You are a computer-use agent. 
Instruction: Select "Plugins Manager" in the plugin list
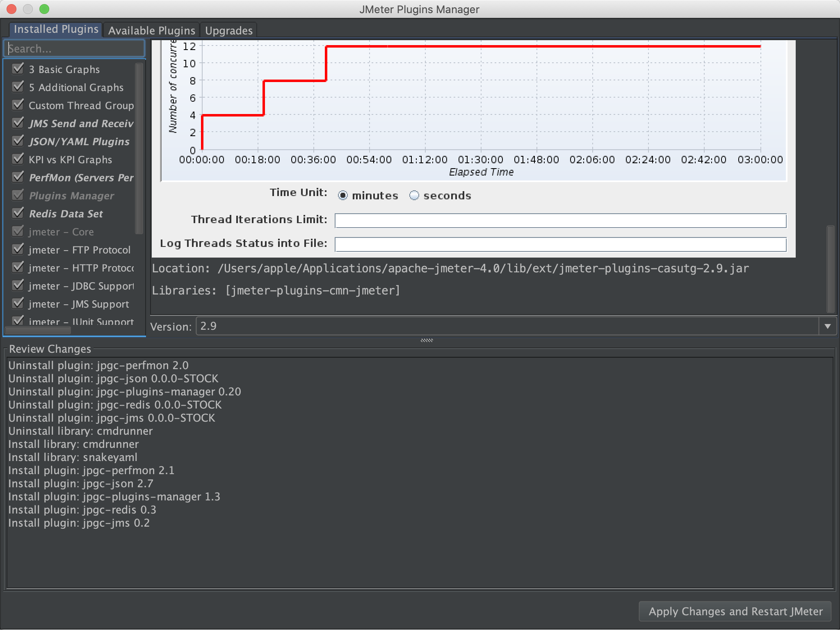coord(71,196)
